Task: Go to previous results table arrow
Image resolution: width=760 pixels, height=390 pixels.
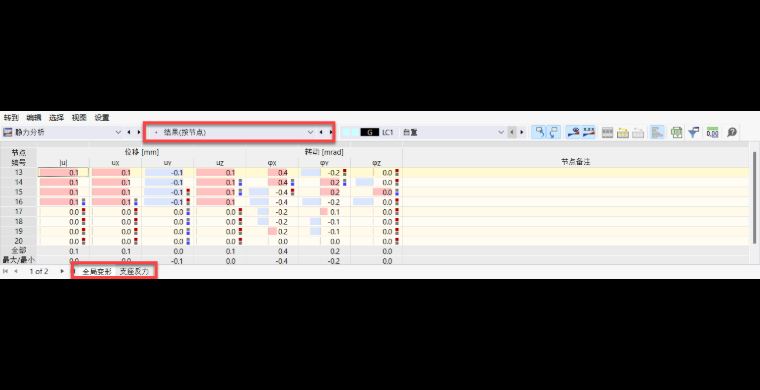Action: coord(321,132)
